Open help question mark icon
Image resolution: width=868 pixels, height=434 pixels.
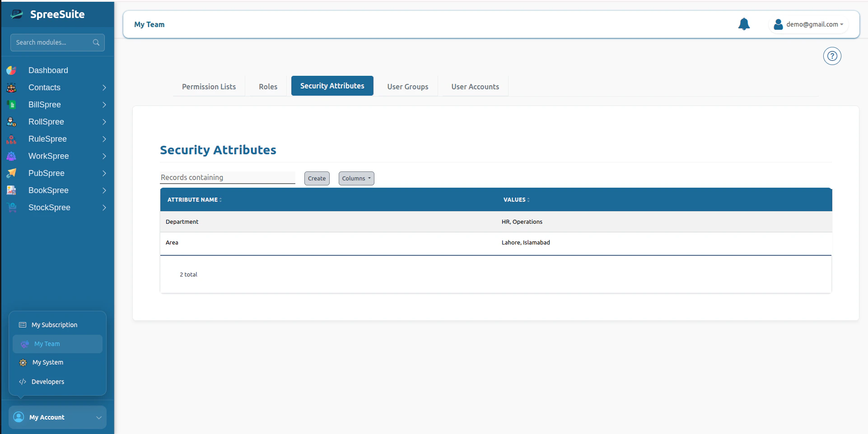point(832,56)
